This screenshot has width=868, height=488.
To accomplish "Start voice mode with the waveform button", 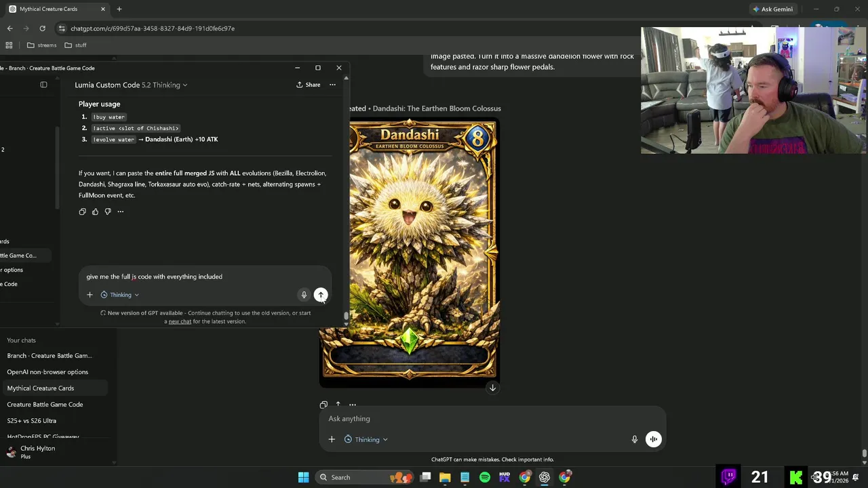I will tap(653, 439).
